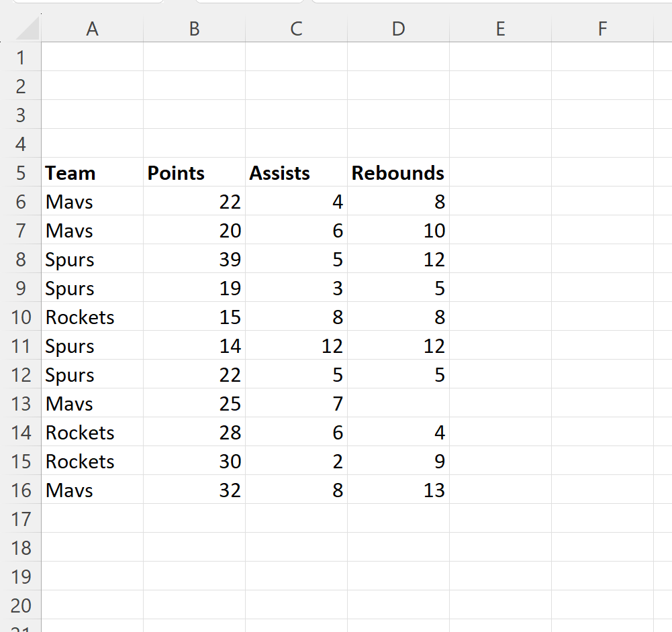The image size is (672, 632).
Task: Select the Assists cell in row 11
Action: click(x=297, y=346)
